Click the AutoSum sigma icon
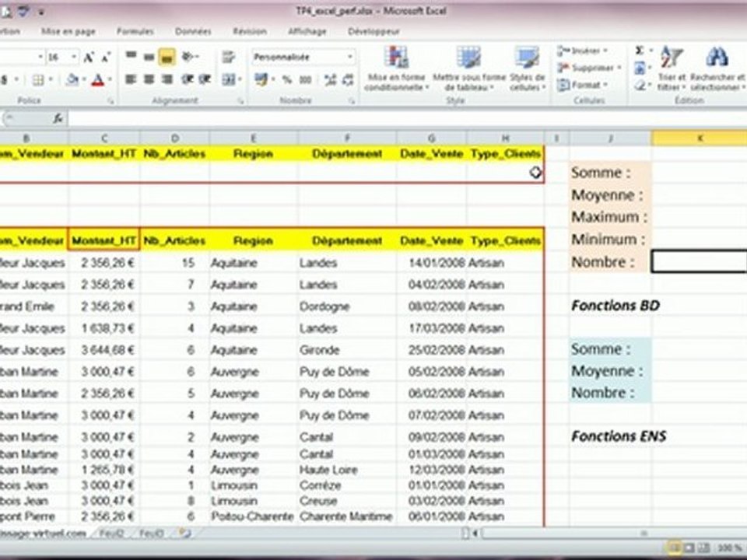747x560 pixels. (640, 51)
